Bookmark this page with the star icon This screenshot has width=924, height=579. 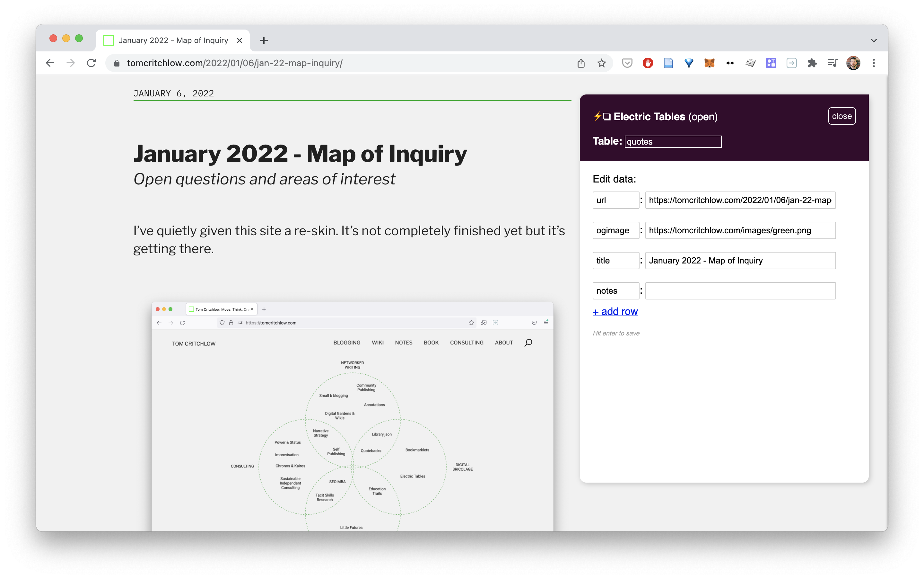click(601, 63)
